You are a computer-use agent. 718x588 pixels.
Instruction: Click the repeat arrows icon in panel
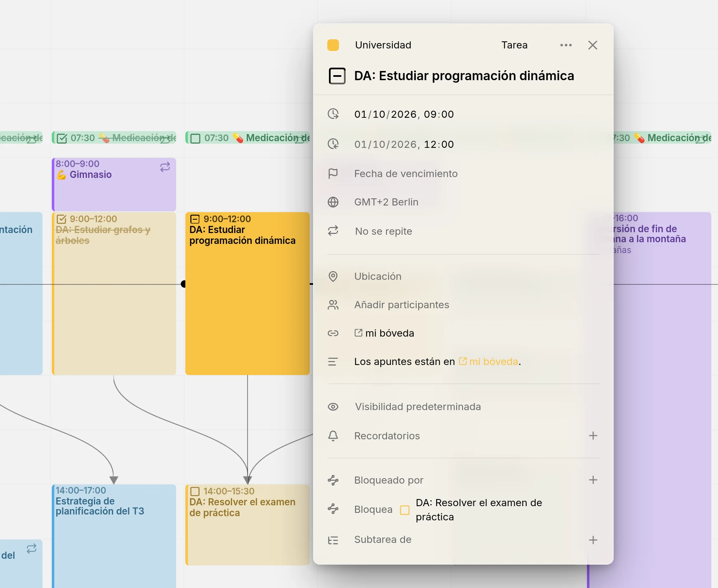[333, 231]
